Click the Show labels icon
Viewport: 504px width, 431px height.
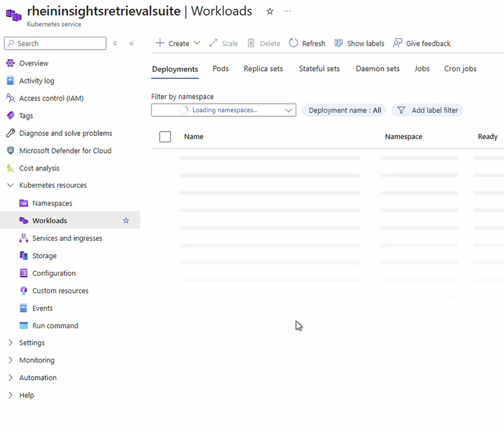pyautogui.click(x=339, y=43)
